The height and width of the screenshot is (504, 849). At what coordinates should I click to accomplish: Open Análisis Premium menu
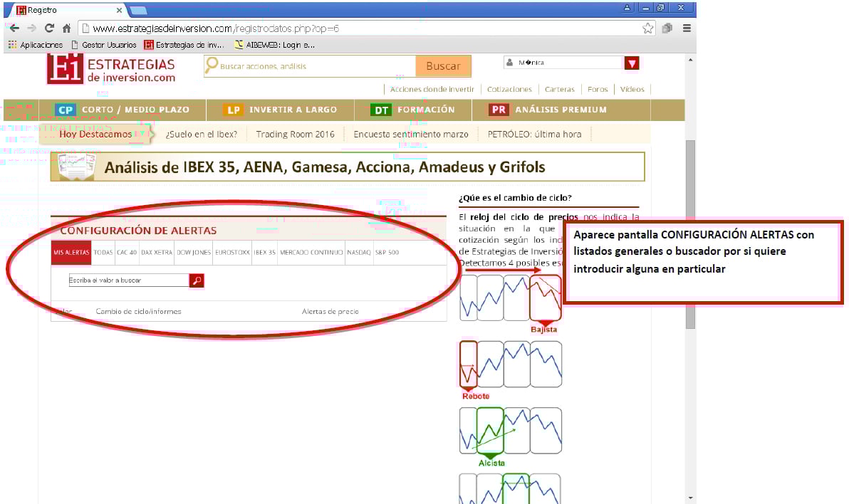pos(548,110)
